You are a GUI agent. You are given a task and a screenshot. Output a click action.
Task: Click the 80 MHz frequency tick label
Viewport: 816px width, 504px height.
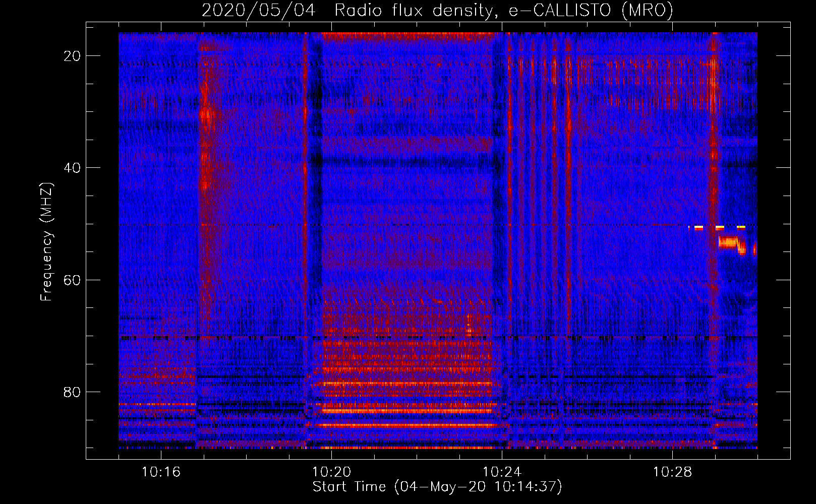(x=72, y=392)
